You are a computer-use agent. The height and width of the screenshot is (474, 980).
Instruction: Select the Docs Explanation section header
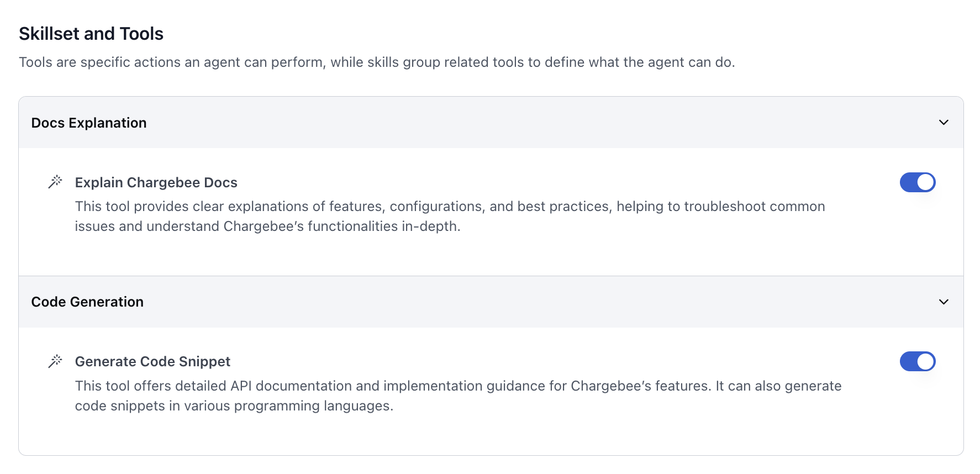(x=89, y=122)
